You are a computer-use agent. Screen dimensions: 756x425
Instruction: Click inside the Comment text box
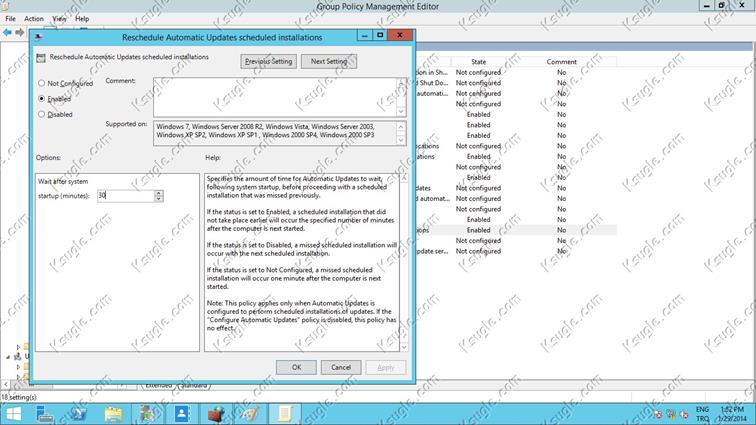[x=275, y=97]
